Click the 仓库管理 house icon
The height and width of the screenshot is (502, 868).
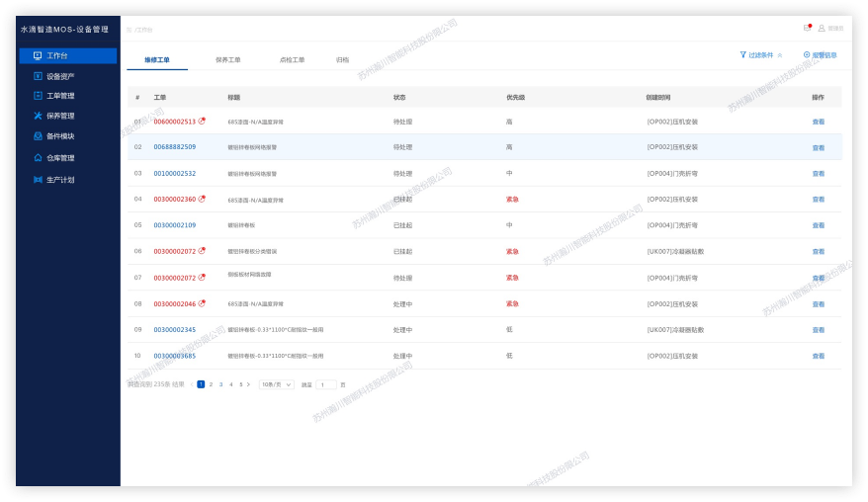[x=38, y=158]
